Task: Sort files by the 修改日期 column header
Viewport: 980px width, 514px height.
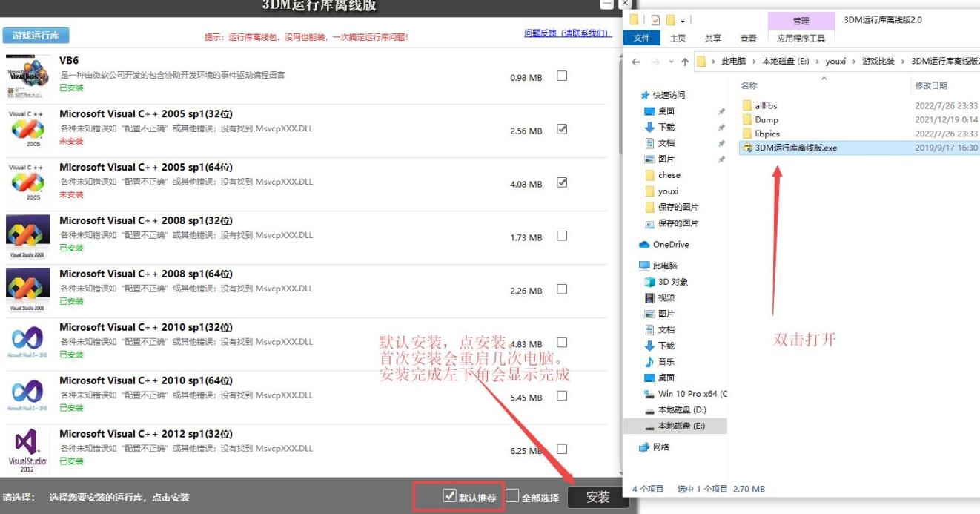Action: 931,85
